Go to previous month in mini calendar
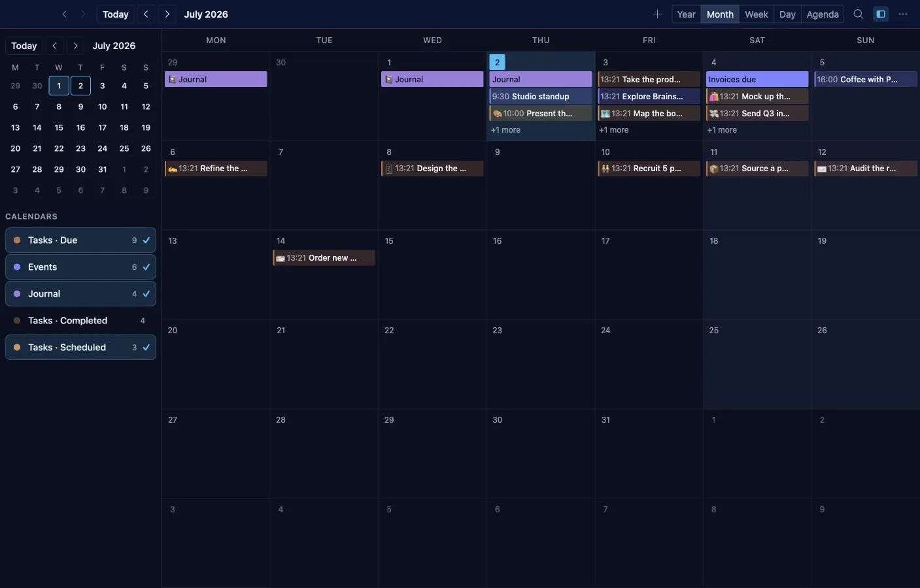The image size is (920, 588). [x=54, y=46]
